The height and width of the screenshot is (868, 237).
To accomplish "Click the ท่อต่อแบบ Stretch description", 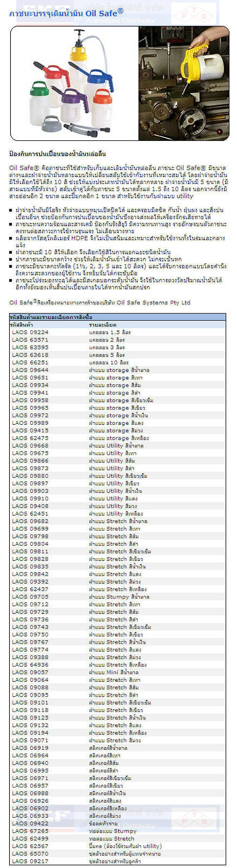I will (111, 839).
